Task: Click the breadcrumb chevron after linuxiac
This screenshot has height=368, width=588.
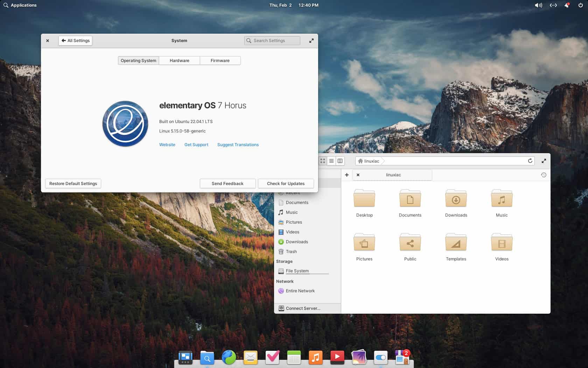Action: pos(384,161)
